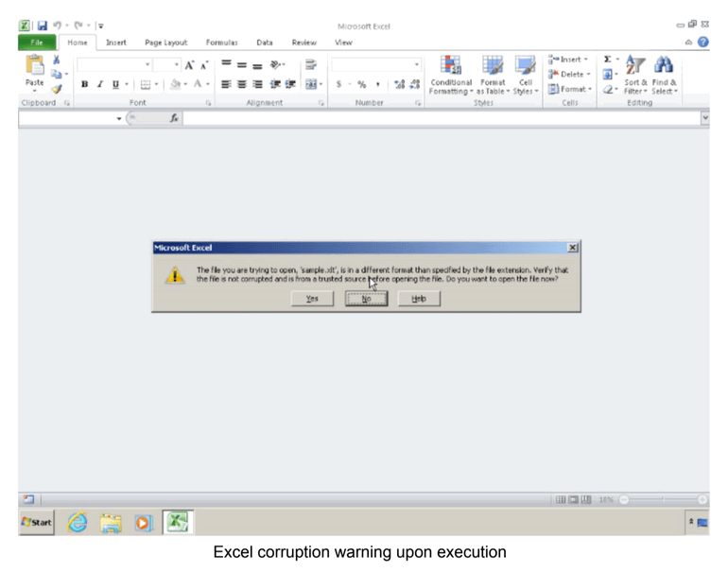The height and width of the screenshot is (572, 728).
Task: Click the Borders icon
Action: pyautogui.click(x=146, y=84)
